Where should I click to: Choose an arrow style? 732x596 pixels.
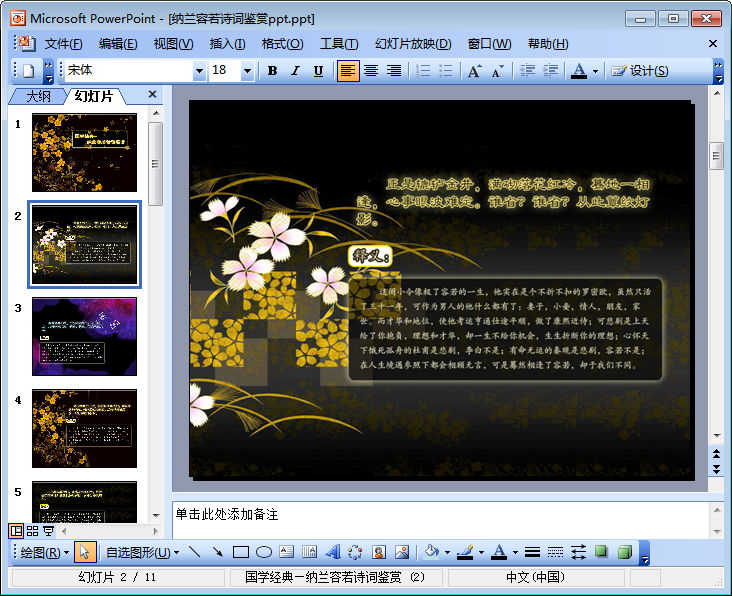pos(578,553)
